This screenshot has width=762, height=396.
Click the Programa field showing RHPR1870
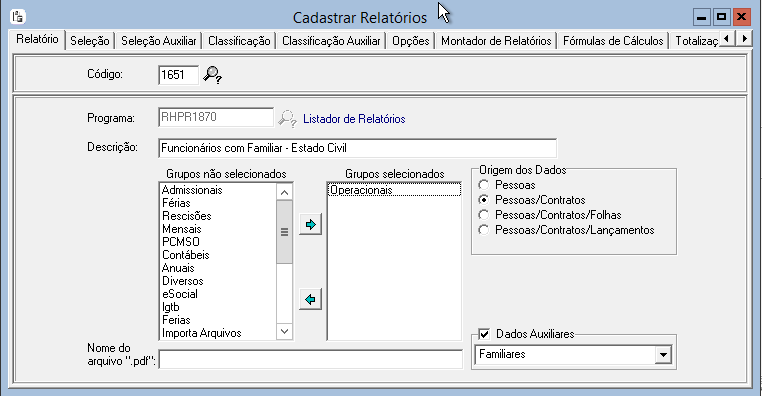216,117
